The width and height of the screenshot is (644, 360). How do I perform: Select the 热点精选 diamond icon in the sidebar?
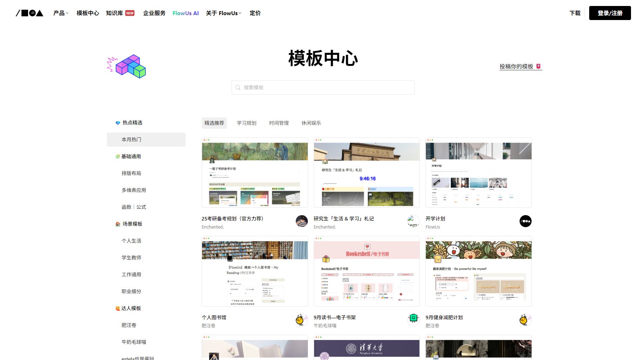118,122
